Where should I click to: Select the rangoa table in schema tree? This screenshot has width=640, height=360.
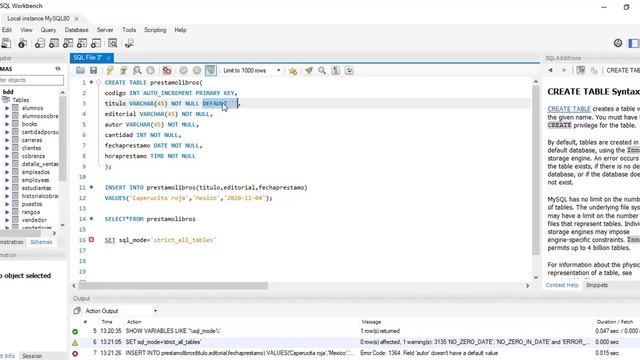point(31,212)
